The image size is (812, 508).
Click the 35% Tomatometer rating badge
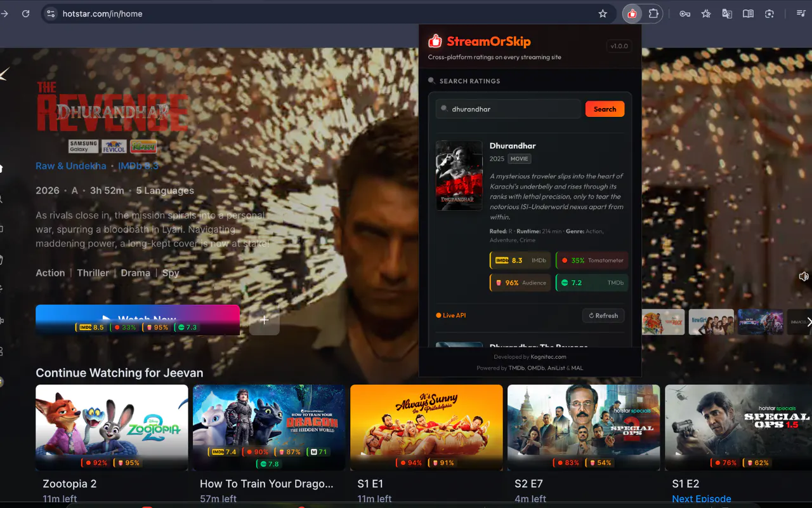[592, 260]
